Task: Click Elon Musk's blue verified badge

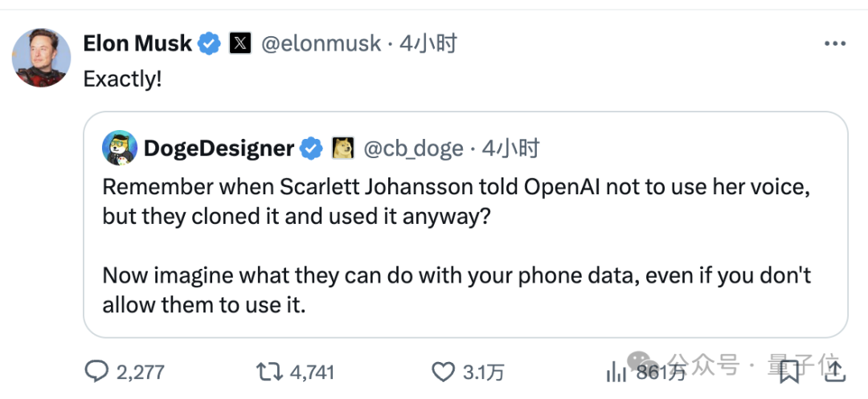Action: coord(210,43)
